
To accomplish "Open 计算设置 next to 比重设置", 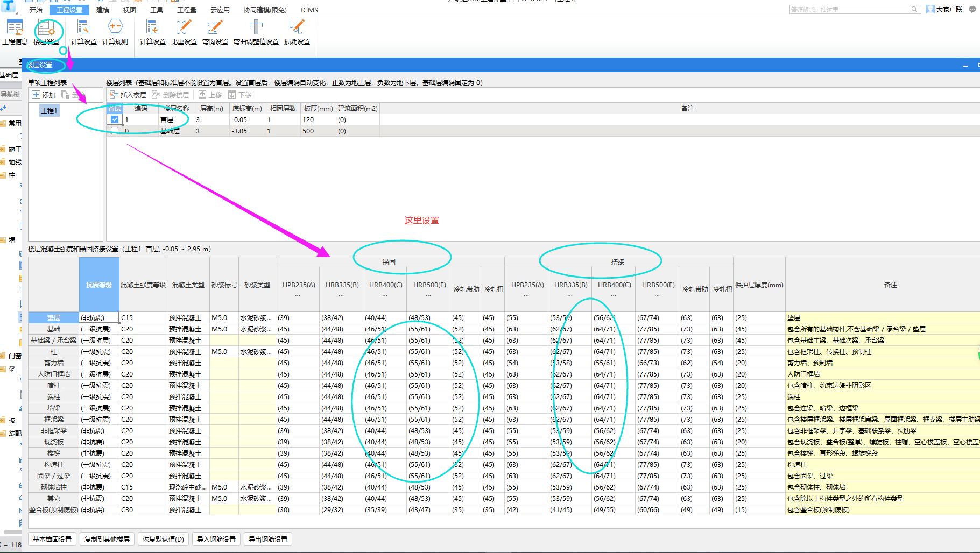I will 153,32.
